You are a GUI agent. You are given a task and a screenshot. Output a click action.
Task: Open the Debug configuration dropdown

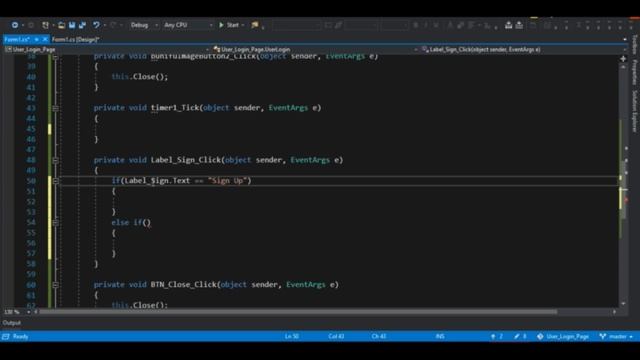[144, 25]
